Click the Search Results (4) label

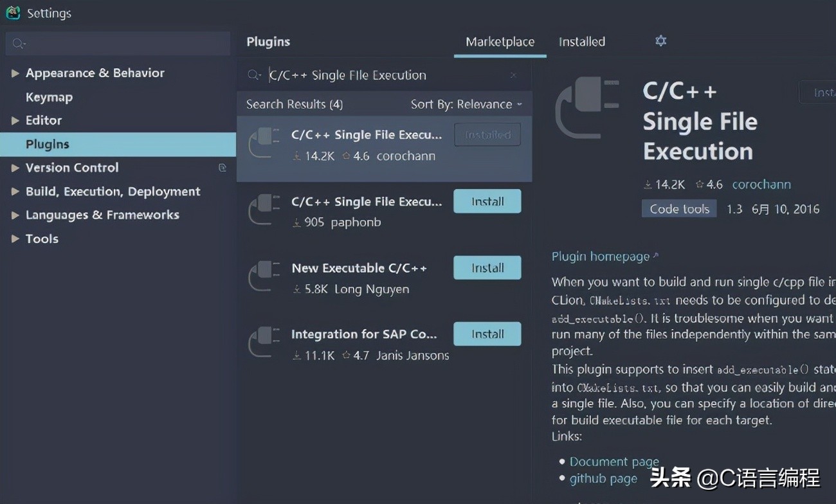295,104
